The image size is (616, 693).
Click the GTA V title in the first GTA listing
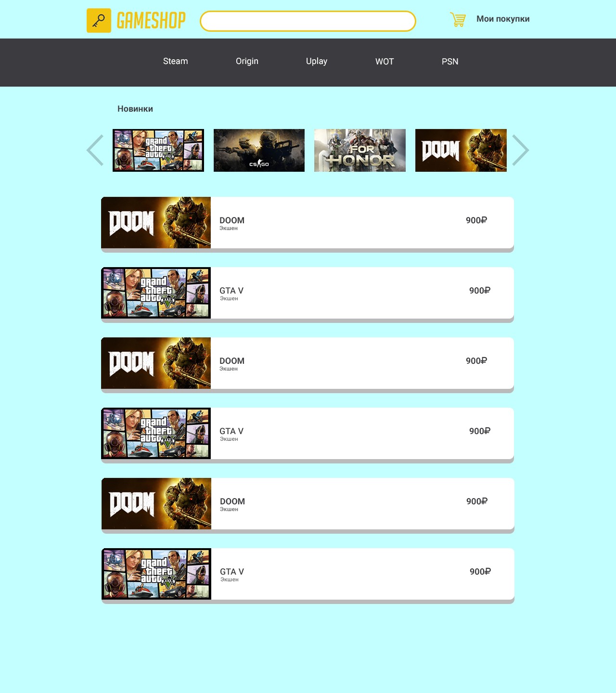tap(231, 291)
